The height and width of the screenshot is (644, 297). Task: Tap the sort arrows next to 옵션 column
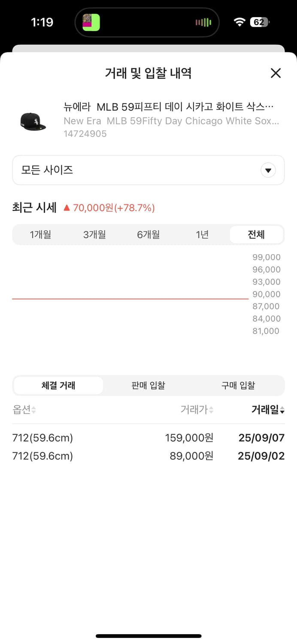click(x=33, y=410)
